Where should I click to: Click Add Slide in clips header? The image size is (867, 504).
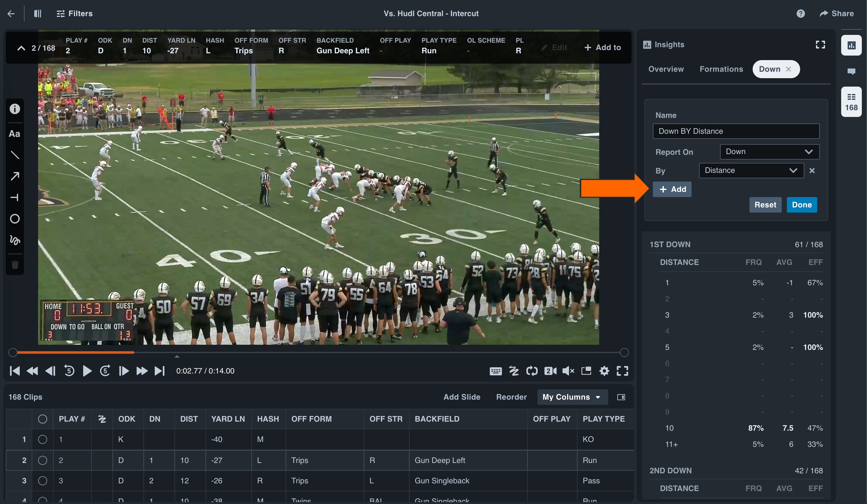tap(462, 397)
